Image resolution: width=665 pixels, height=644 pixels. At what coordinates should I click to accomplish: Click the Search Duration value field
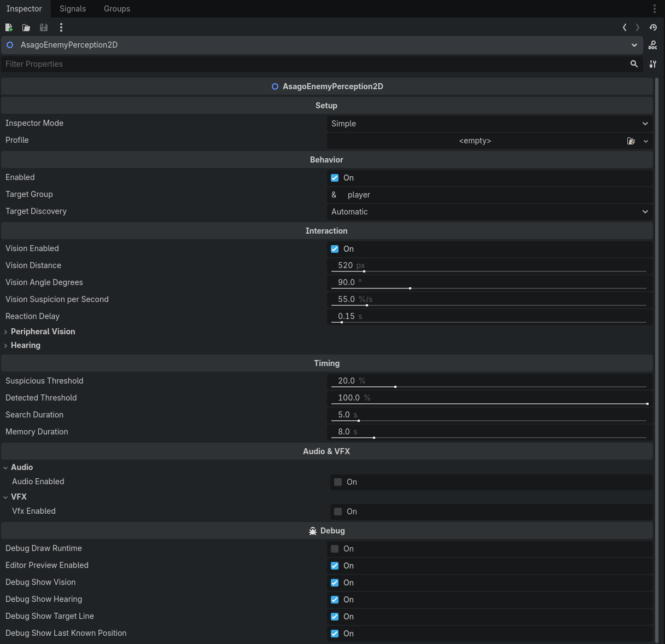pos(489,415)
